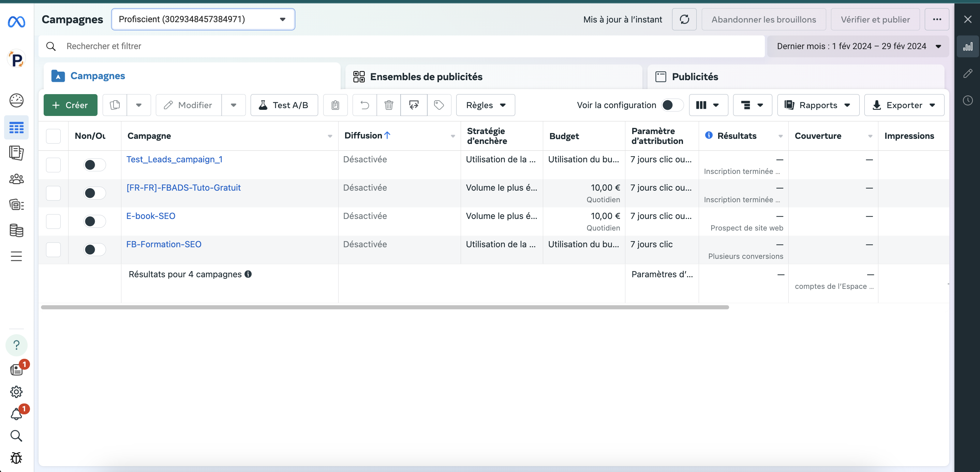Open the charts panel icon on right rail
Screen dimensions: 980x472
pyautogui.click(x=967, y=46)
